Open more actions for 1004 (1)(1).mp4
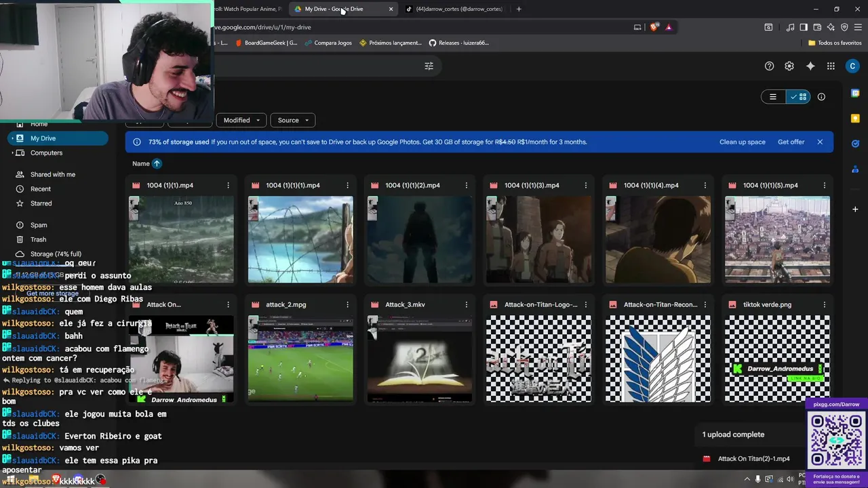 tap(228, 185)
